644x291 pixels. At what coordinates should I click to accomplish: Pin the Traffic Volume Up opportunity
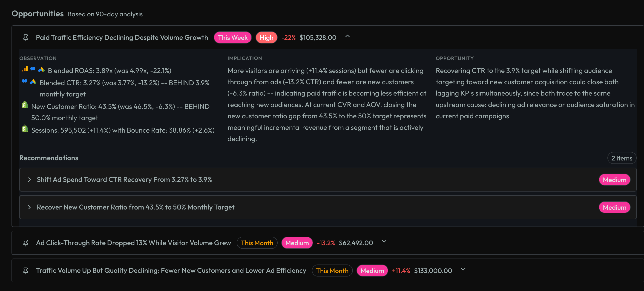(x=26, y=271)
